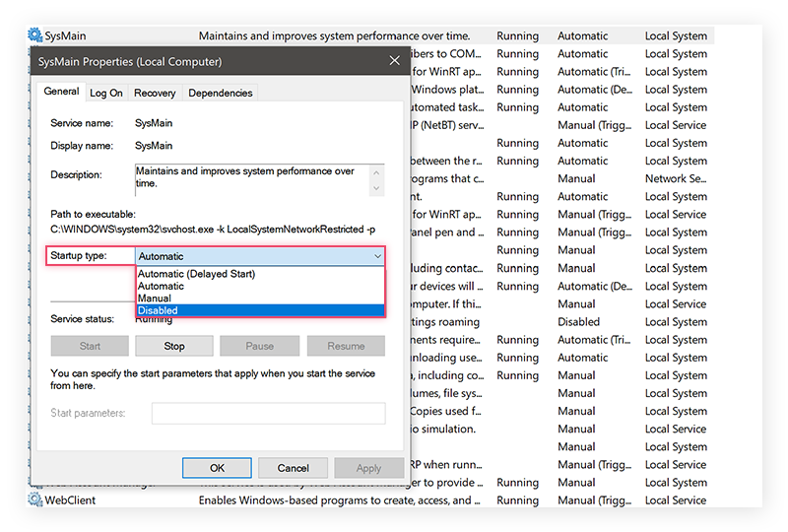Click WebClient's Manual (Trigg... startup cell
Image resolution: width=788 pixels, height=532 pixels.
[594, 500]
